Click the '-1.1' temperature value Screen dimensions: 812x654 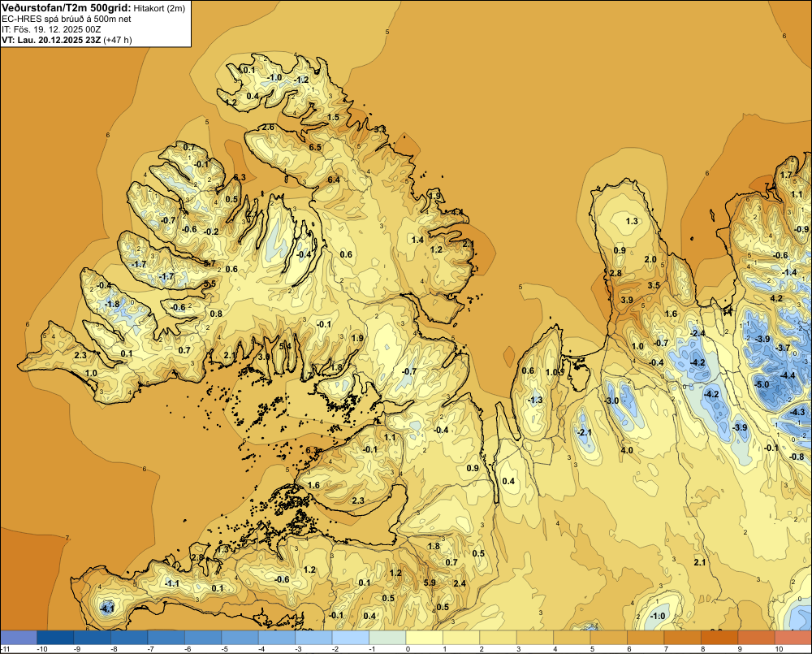pyautogui.click(x=171, y=583)
